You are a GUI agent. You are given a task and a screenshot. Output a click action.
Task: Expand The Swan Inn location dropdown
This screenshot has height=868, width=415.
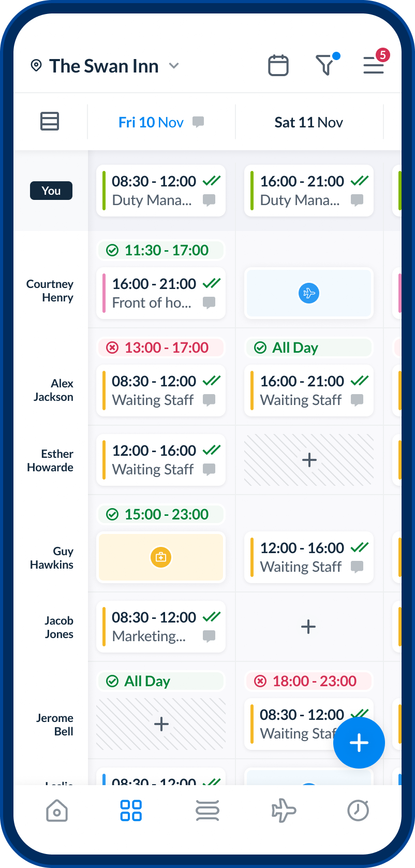click(x=174, y=66)
